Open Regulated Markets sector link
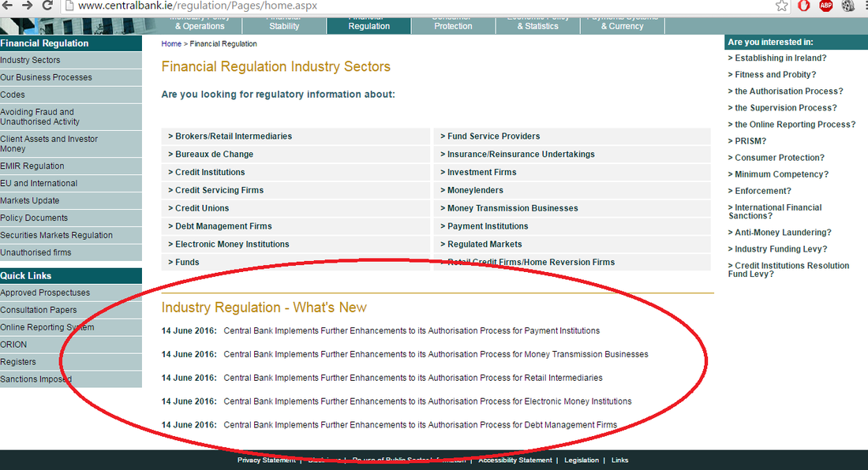The height and width of the screenshot is (470, 868). pyautogui.click(x=572, y=244)
